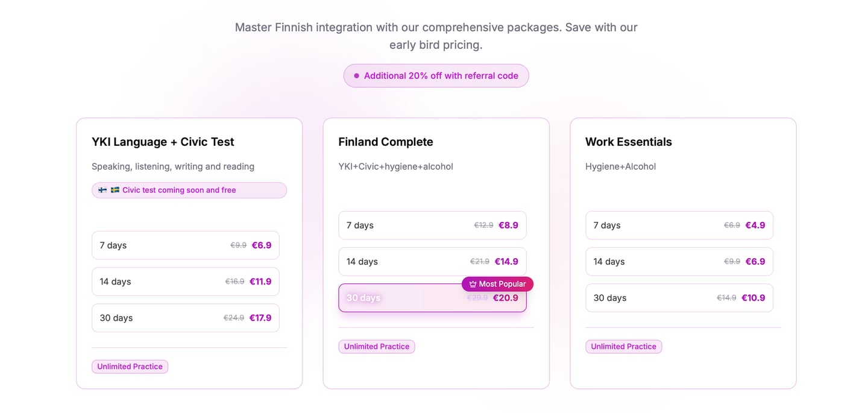Select Work Essentials 30 days plan
The width and height of the screenshot is (868, 413).
[679, 298]
